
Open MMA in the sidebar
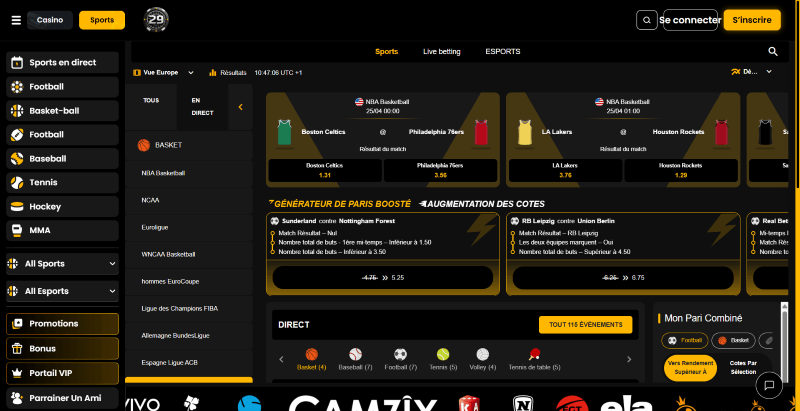coord(62,230)
